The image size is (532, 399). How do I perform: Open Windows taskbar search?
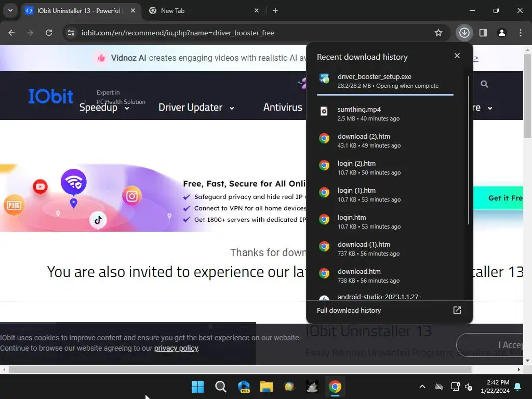pyautogui.click(x=220, y=387)
